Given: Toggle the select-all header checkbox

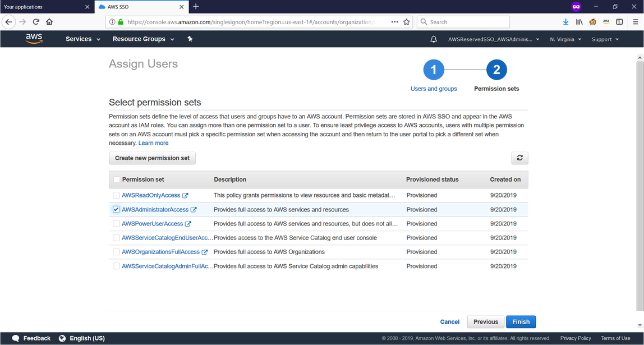Looking at the screenshot, I should [x=117, y=180].
